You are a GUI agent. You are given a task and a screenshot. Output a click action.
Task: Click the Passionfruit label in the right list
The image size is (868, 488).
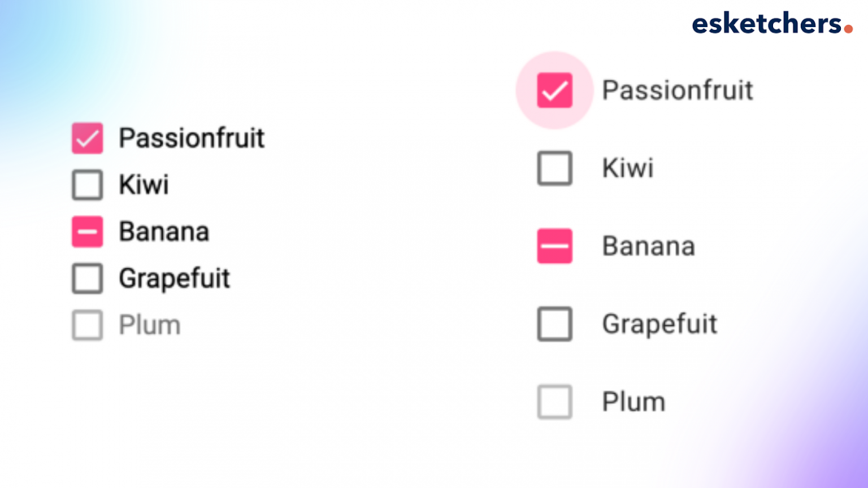[x=677, y=90]
